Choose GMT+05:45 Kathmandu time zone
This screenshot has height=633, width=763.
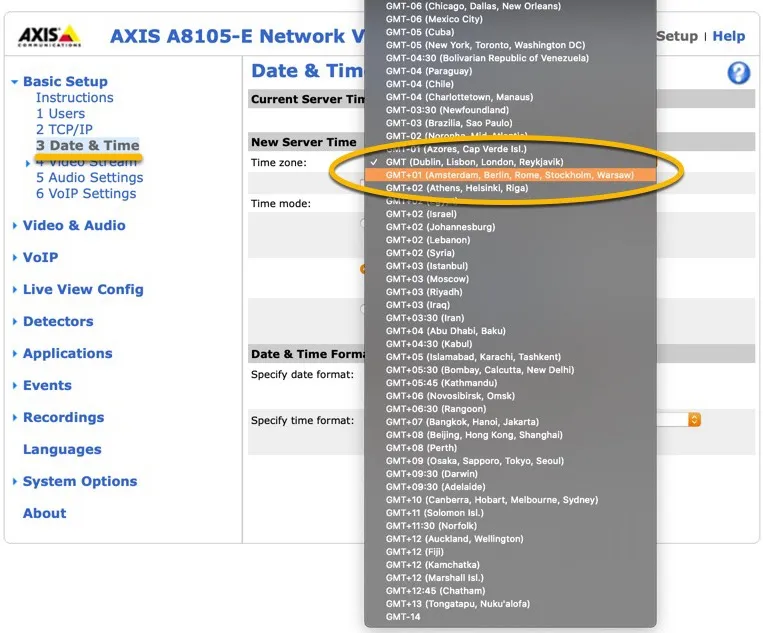(510, 383)
